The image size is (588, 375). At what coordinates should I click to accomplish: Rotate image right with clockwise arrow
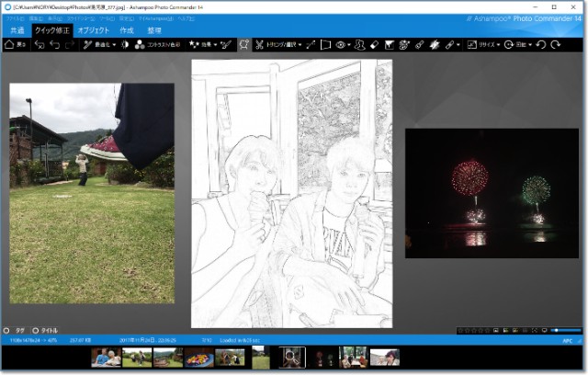point(556,44)
